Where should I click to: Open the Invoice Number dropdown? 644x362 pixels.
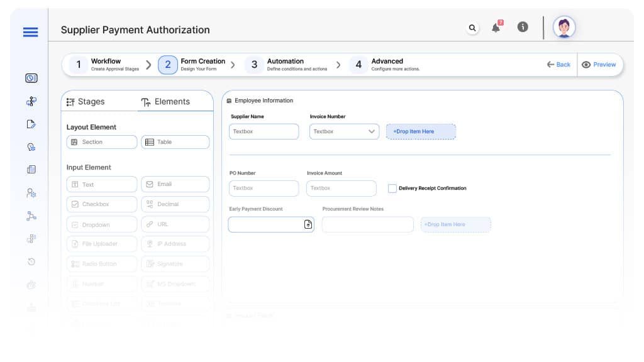(x=344, y=131)
